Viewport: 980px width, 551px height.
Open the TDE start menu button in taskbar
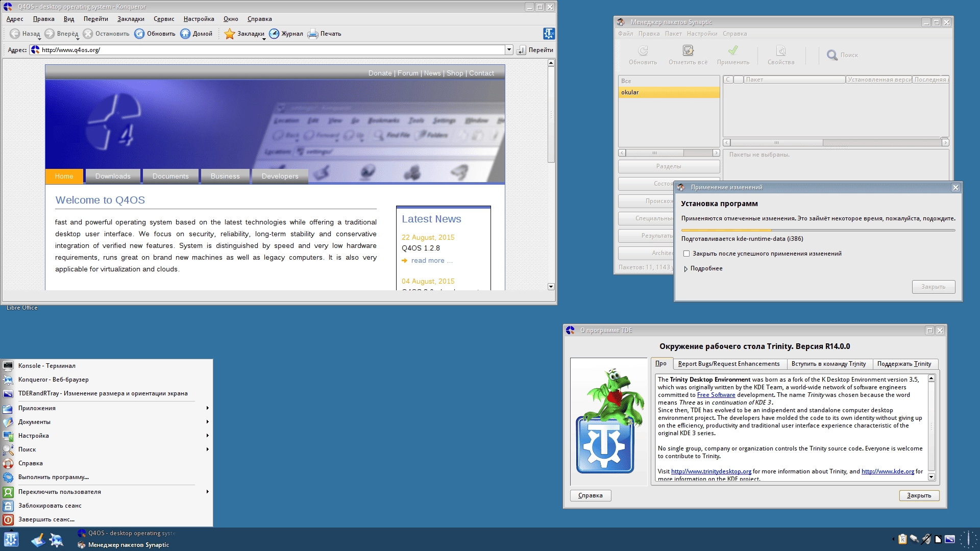[11, 539]
